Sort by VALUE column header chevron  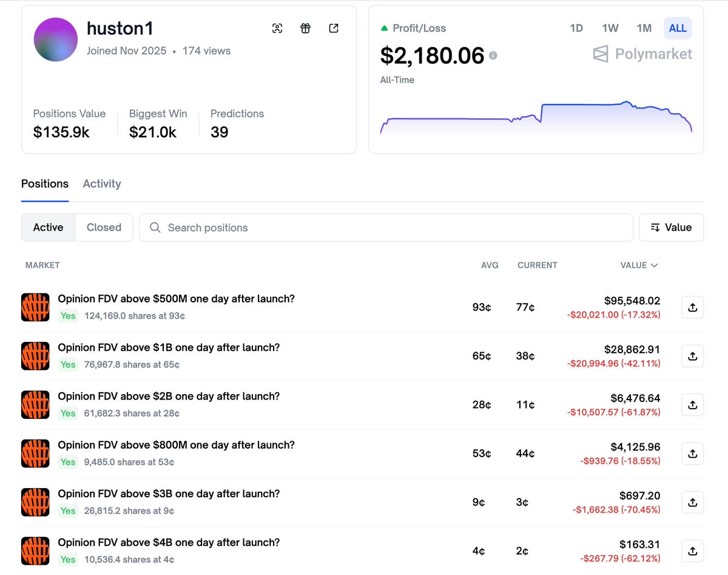coord(653,265)
